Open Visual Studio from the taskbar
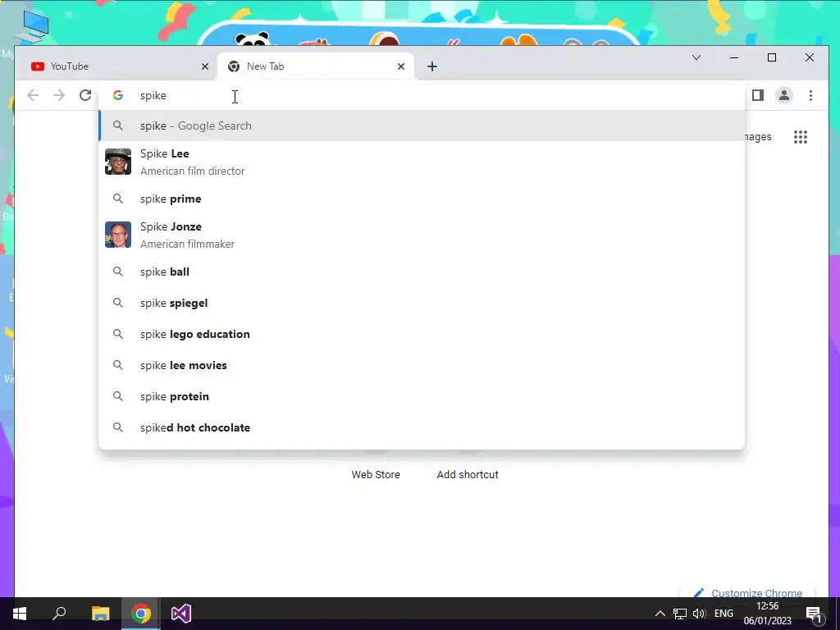The image size is (840, 630). (181, 614)
